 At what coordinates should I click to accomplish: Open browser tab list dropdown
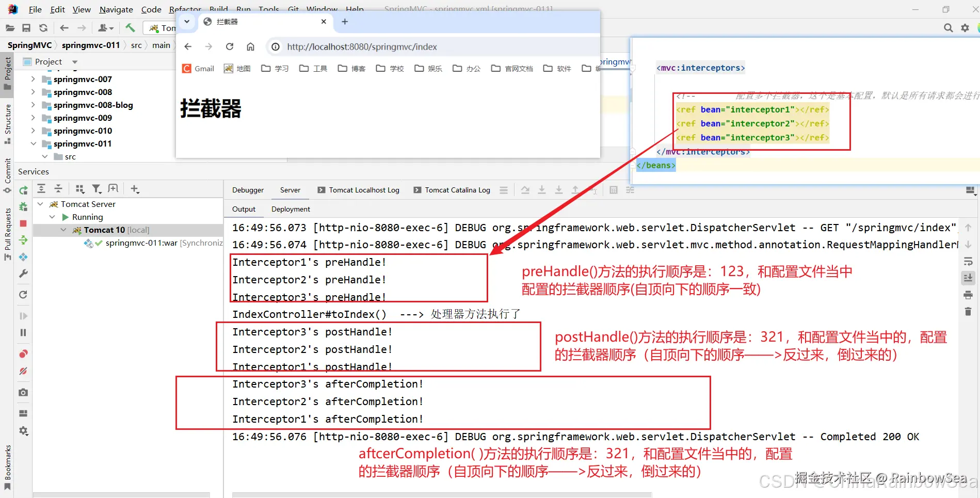pos(187,22)
